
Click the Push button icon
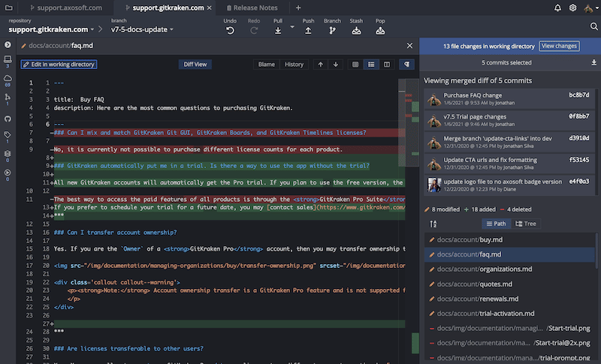(308, 31)
